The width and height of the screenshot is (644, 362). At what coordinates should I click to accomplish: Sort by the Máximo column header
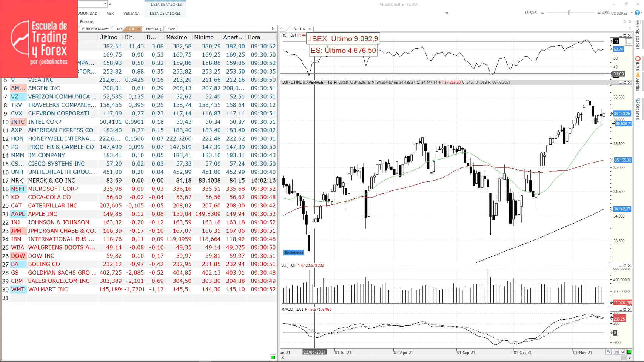click(x=179, y=37)
